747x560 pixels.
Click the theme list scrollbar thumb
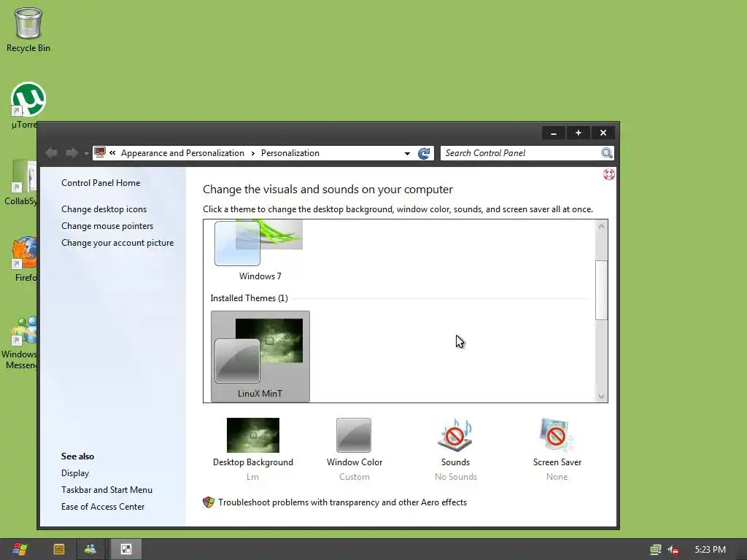coord(601,290)
